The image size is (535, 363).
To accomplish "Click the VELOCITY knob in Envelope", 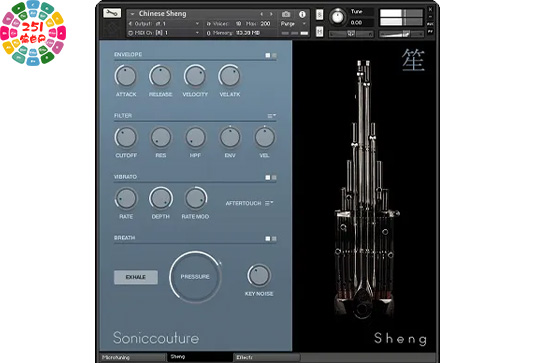I will point(195,76).
